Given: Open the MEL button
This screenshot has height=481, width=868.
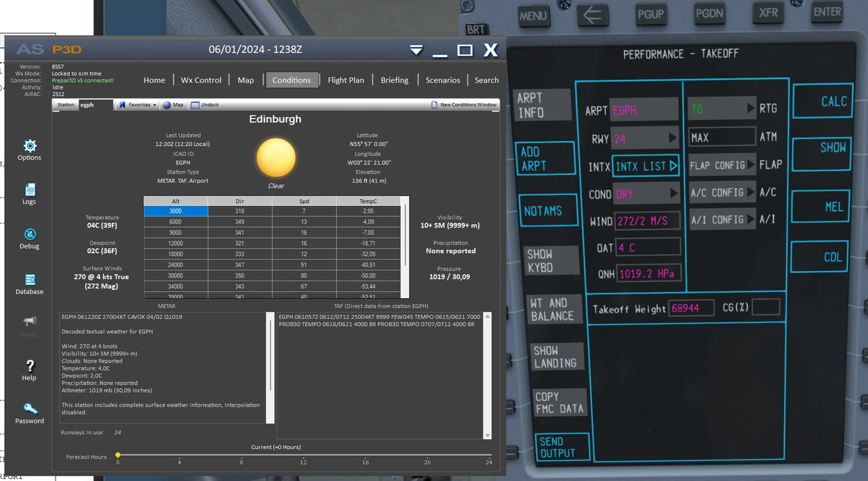Looking at the screenshot, I should tap(821, 207).
